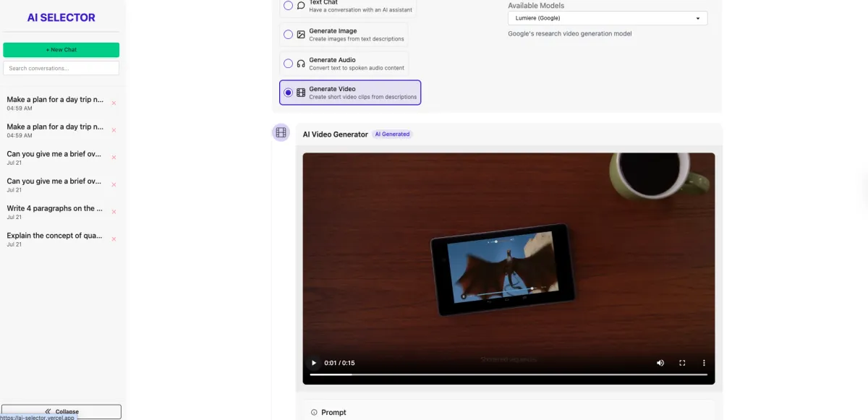Select the Generate Video radio button
868x420 pixels.
point(289,93)
